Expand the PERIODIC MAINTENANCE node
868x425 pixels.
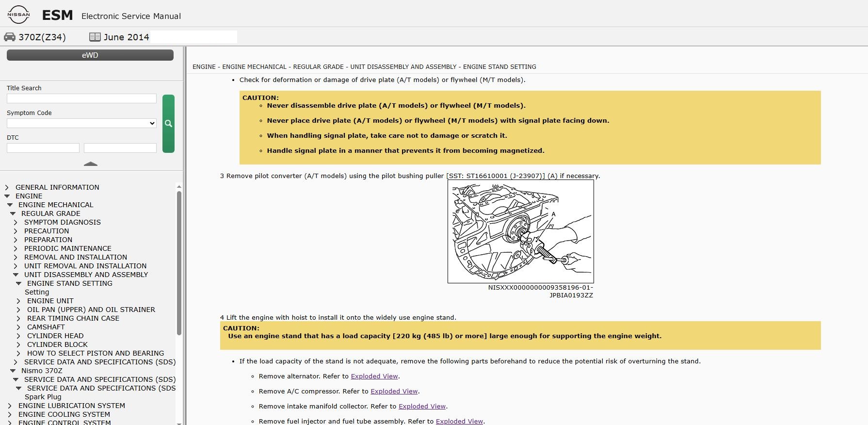point(16,248)
